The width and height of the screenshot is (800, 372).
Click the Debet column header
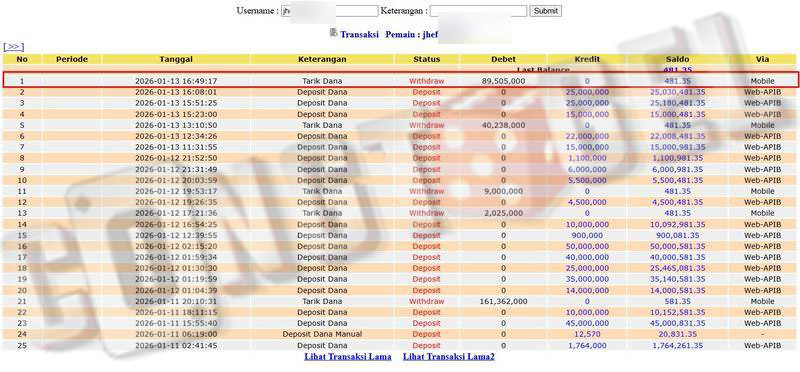[503, 59]
